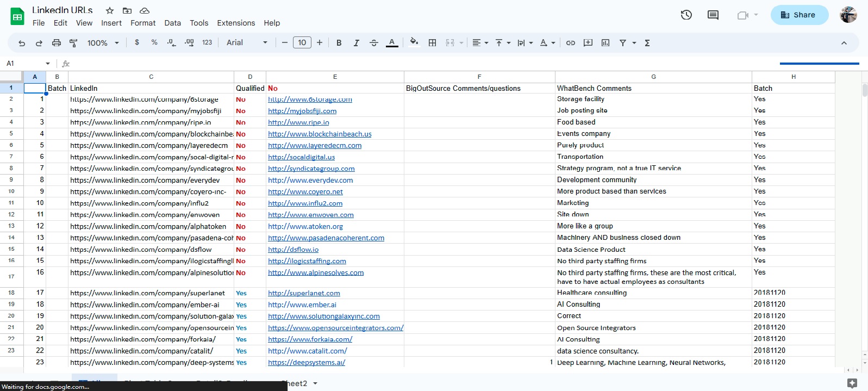Open version history clock icon
This screenshot has height=391, width=868.
[686, 15]
